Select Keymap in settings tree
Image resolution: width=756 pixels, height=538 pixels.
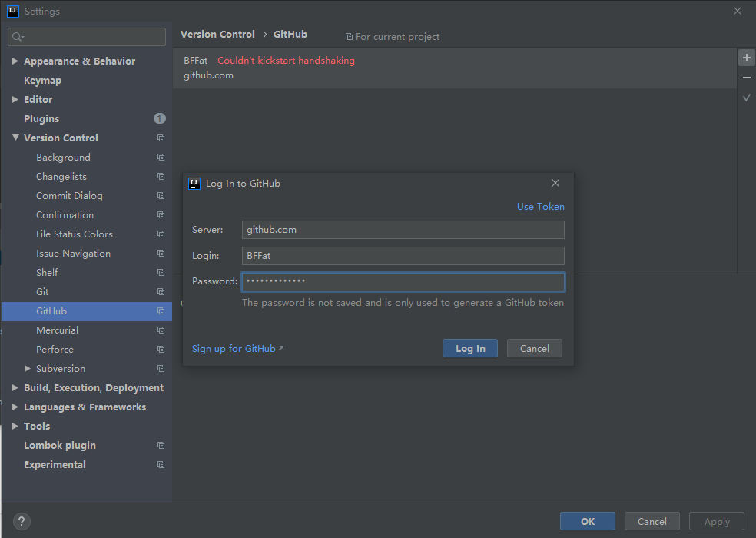point(42,81)
